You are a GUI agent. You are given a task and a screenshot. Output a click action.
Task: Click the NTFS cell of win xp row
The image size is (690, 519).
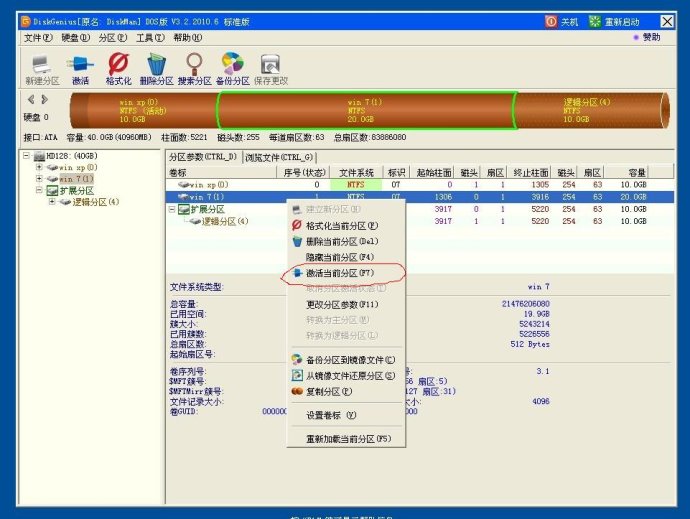[356, 184]
